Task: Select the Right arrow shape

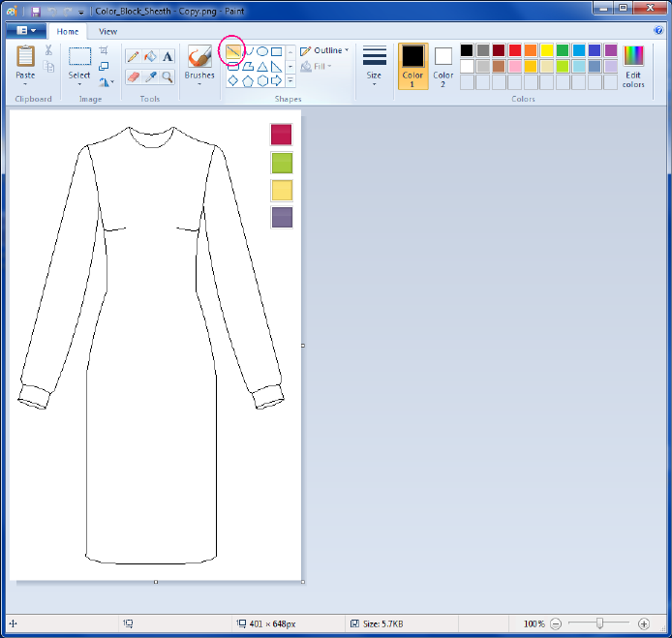Action: click(x=277, y=80)
